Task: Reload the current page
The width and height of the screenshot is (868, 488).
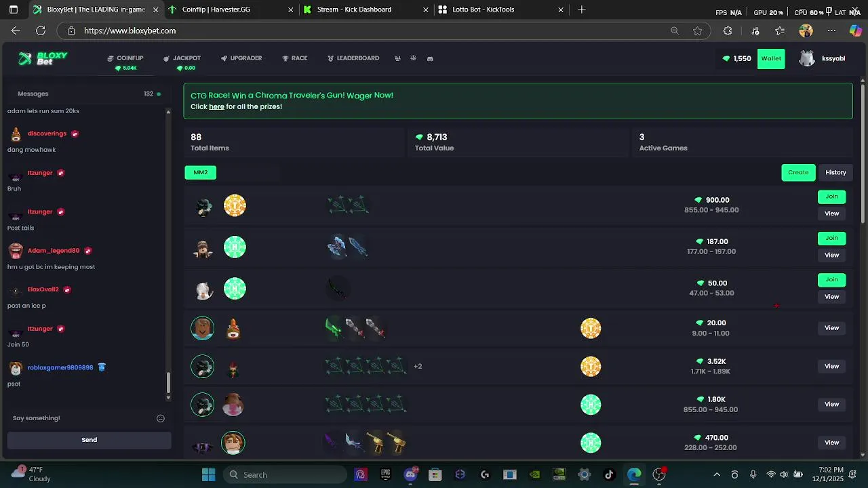Action: [41, 30]
